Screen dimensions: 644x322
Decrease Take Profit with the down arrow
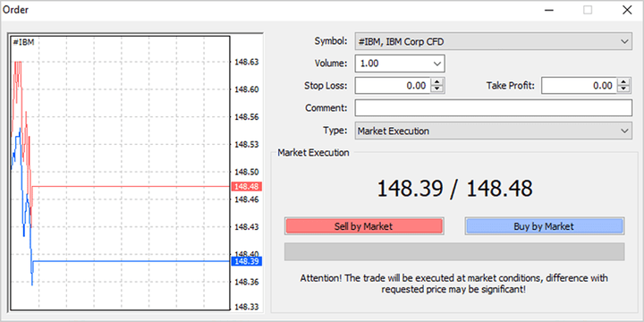(x=624, y=89)
